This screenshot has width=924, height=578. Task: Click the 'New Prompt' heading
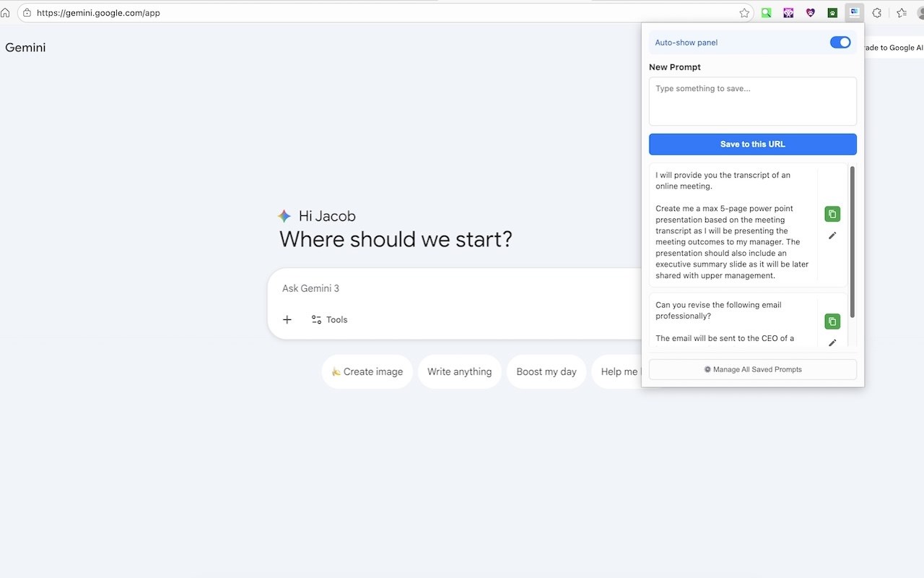click(675, 67)
